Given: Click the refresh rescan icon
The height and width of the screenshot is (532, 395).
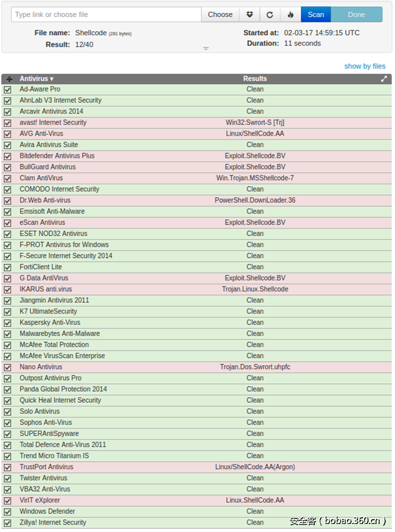Looking at the screenshot, I should point(270,15).
